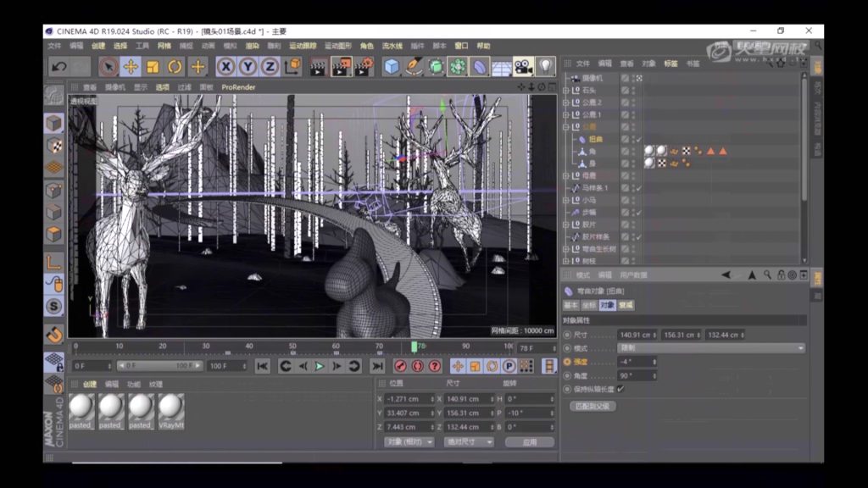Open the 模式 dropdown showing 限制
Screen dimensions: 868x488
tap(711, 348)
